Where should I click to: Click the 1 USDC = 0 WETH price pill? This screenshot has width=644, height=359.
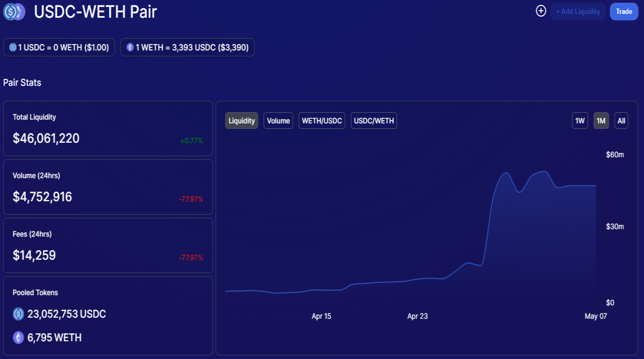pyautogui.click(x=59, y=47)
